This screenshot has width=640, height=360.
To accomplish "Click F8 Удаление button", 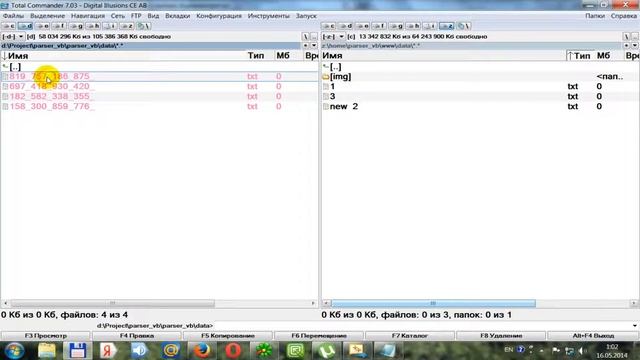I will click(501, 336).
